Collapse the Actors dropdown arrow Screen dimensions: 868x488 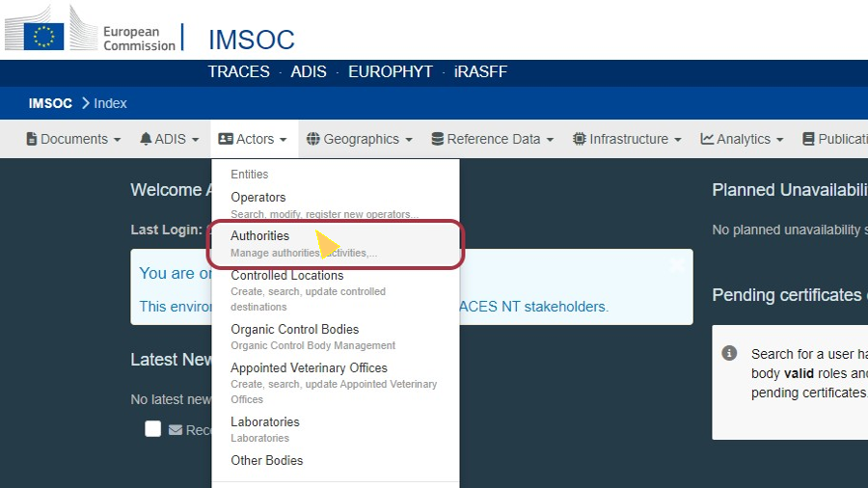pyautogui.click(x=284, y=140)
